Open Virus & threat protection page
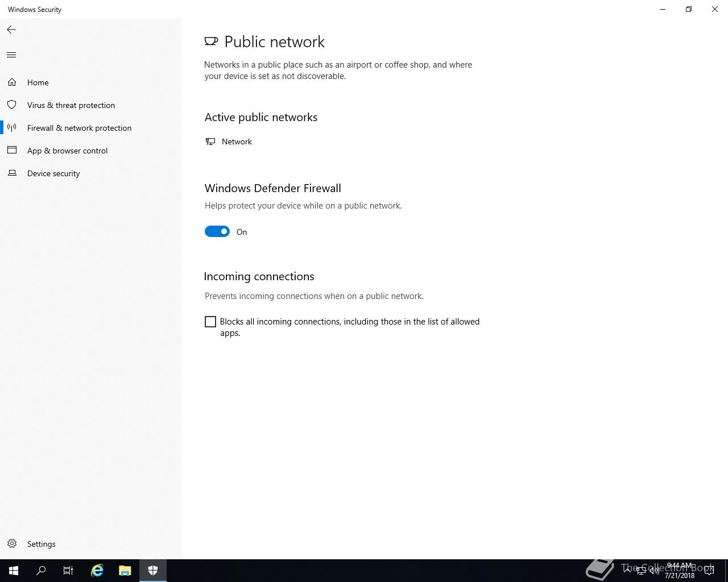The width and height of the screenshot is (728, 582). (x=91, y=105)
